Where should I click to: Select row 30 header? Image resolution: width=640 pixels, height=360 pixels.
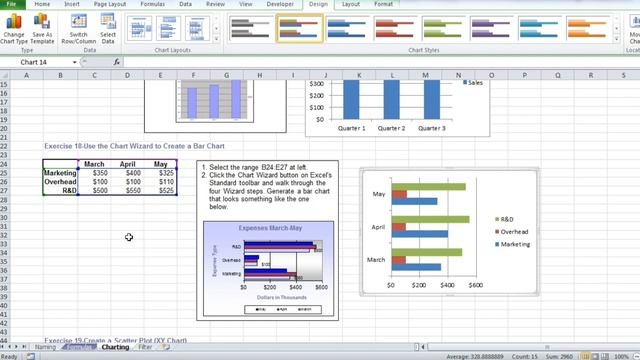4,217
